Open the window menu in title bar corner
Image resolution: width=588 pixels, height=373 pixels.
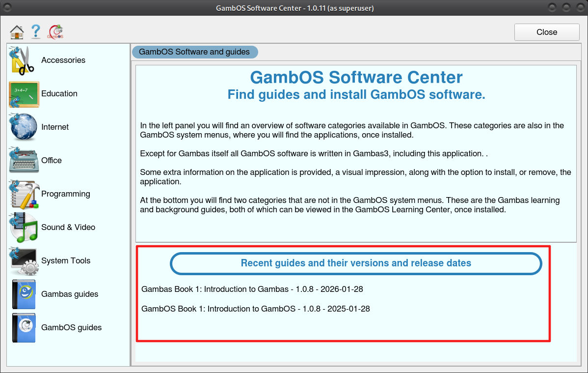[x=8, y=8]
